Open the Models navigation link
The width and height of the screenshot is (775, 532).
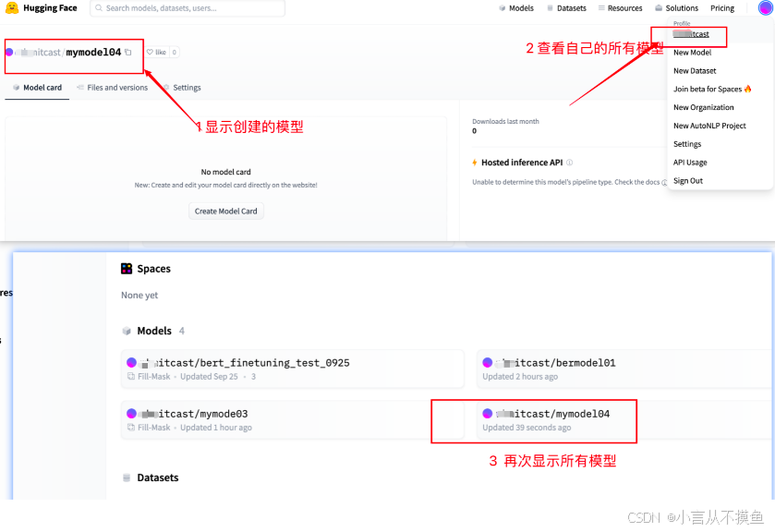pos(516,8)
